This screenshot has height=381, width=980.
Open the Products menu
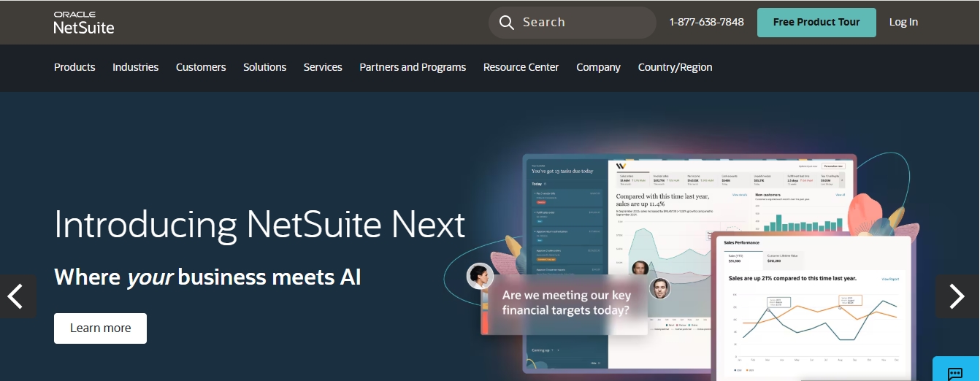[x=74, y=67]
